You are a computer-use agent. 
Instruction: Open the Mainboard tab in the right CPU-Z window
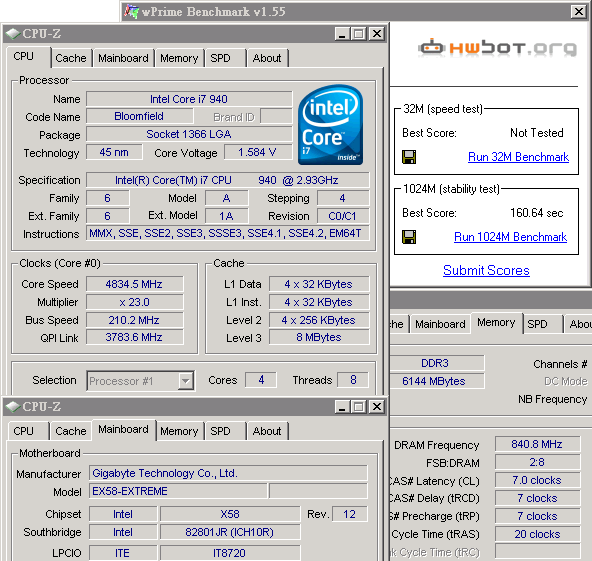pyautogui.click(x=440, y=324)
